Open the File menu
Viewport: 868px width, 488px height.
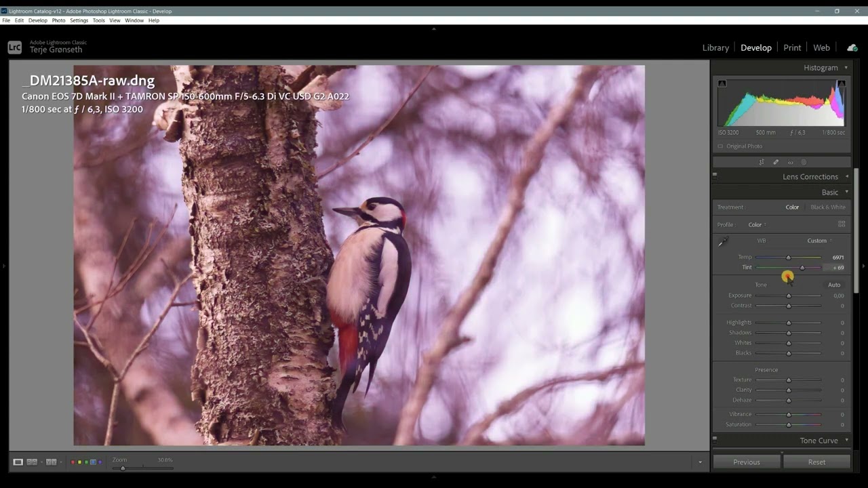(6, 20)
